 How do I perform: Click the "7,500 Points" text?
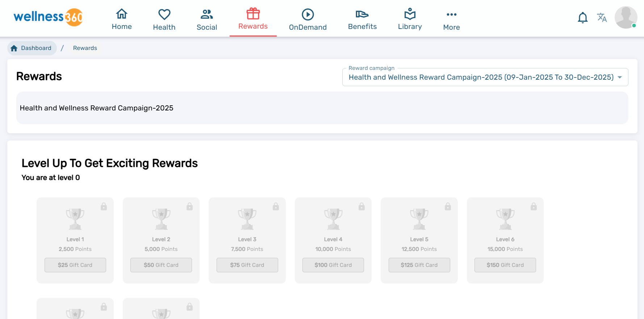[x=247, y=249]
